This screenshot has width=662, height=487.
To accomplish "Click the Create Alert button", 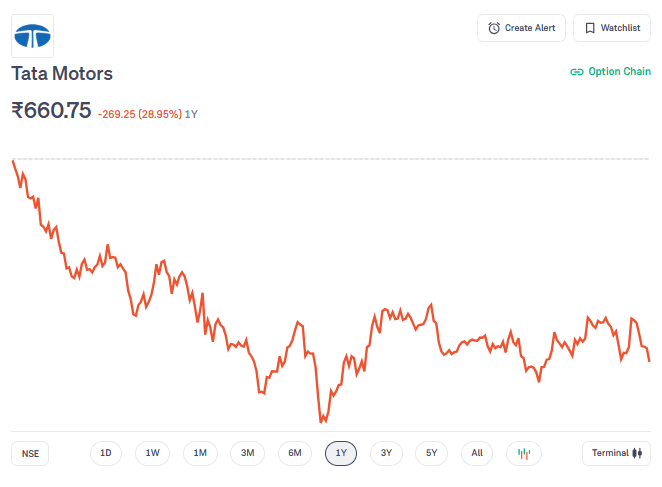I will 521,28.
